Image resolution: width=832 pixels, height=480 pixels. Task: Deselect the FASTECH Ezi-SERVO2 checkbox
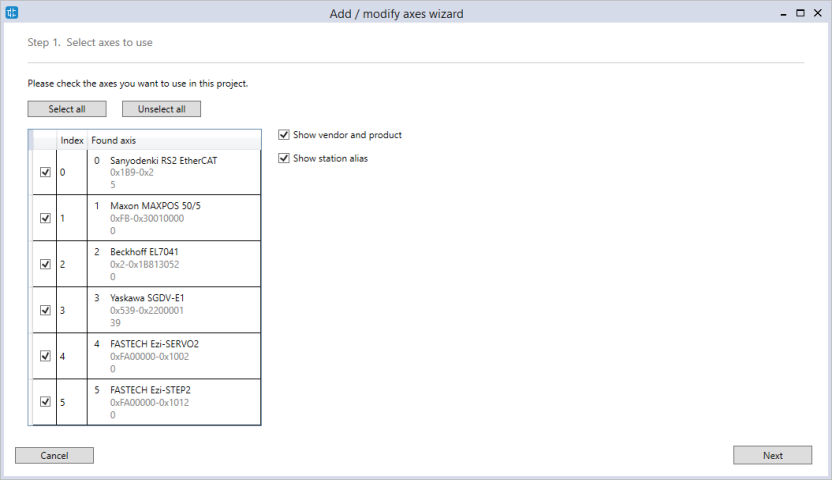(45, 356)
